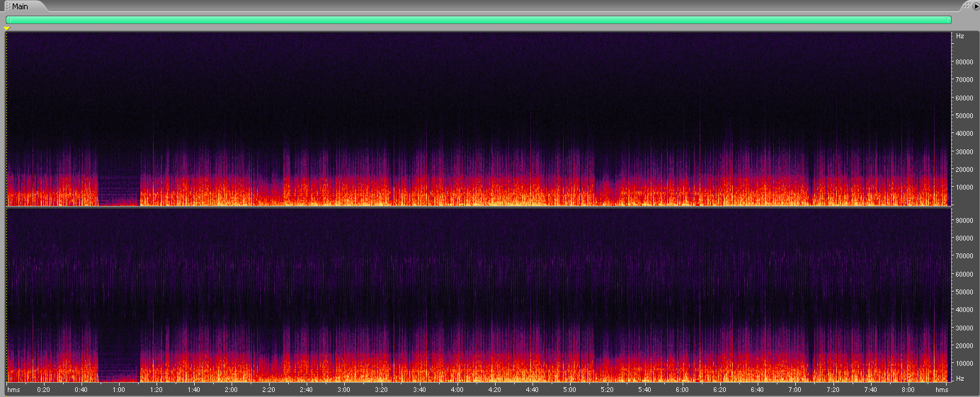The width and height of the screenshot is (980, 397).
Task: Click the 0:40 mark on time ruler
Action: pyautogui.click(x=81, y=390)
